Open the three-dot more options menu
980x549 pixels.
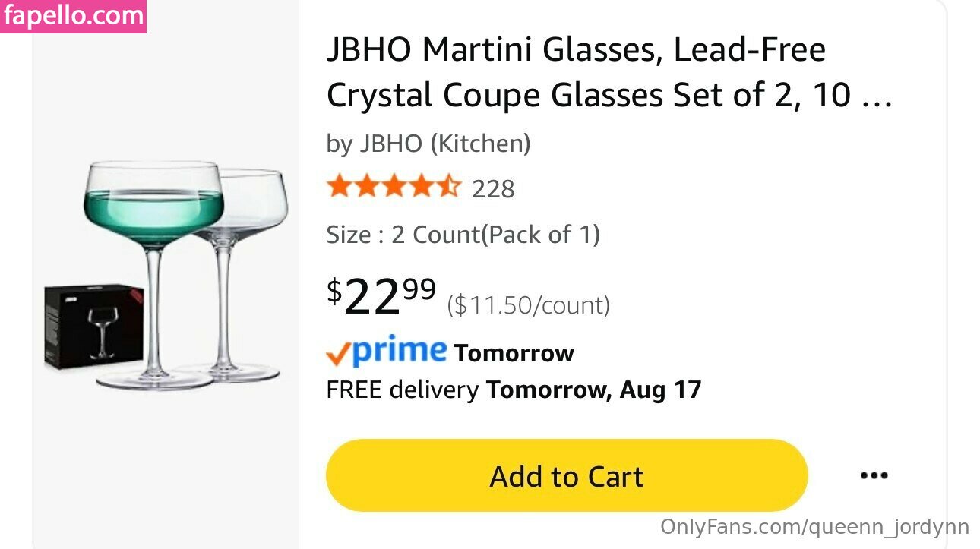pyautogui.click(x=874, y=476)
